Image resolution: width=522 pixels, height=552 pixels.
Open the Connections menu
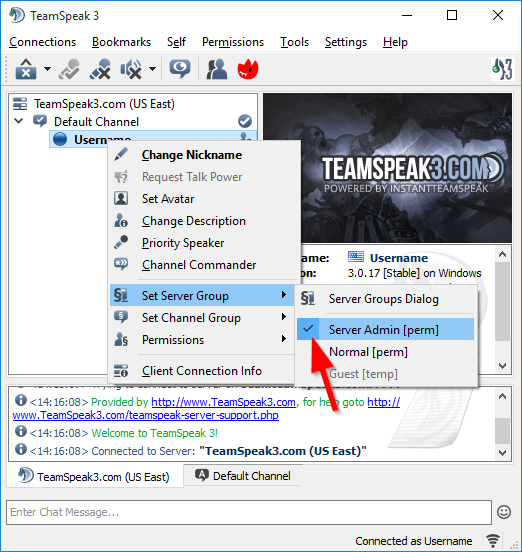[x=43, y=42]
